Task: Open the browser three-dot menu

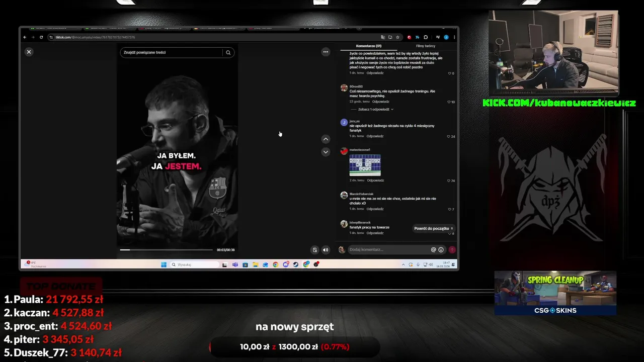Action: coord(454,37)
